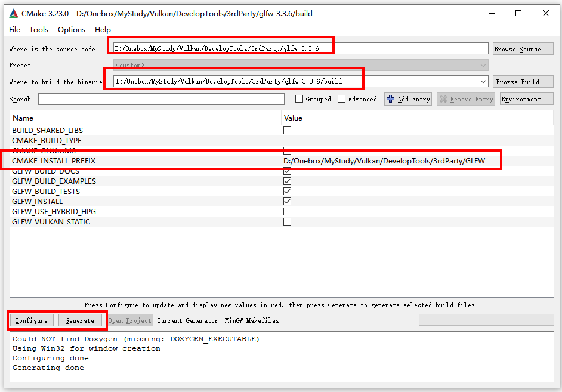Click Browse Source button

523,49
